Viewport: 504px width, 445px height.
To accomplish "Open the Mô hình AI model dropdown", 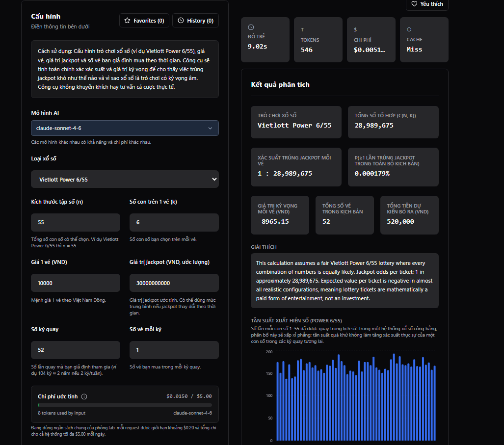I will 125,128.
